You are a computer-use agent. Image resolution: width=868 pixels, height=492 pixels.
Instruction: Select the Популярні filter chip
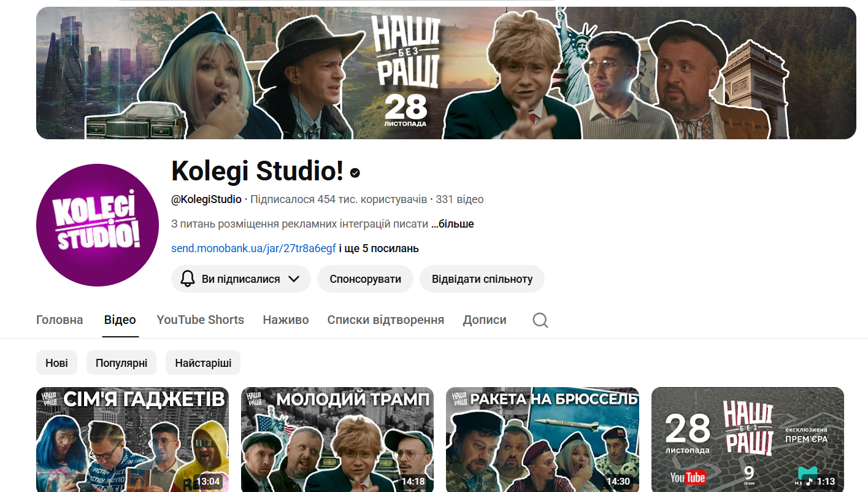point(121,363)
